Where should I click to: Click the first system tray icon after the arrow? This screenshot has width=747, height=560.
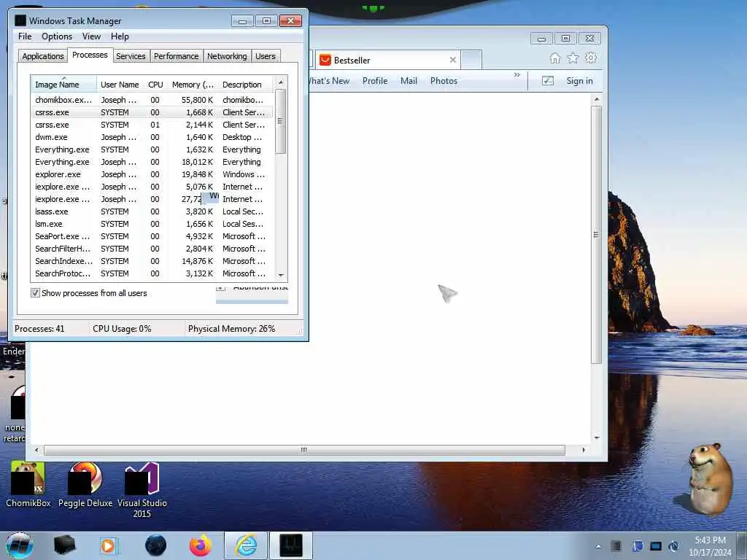[616, 546]
